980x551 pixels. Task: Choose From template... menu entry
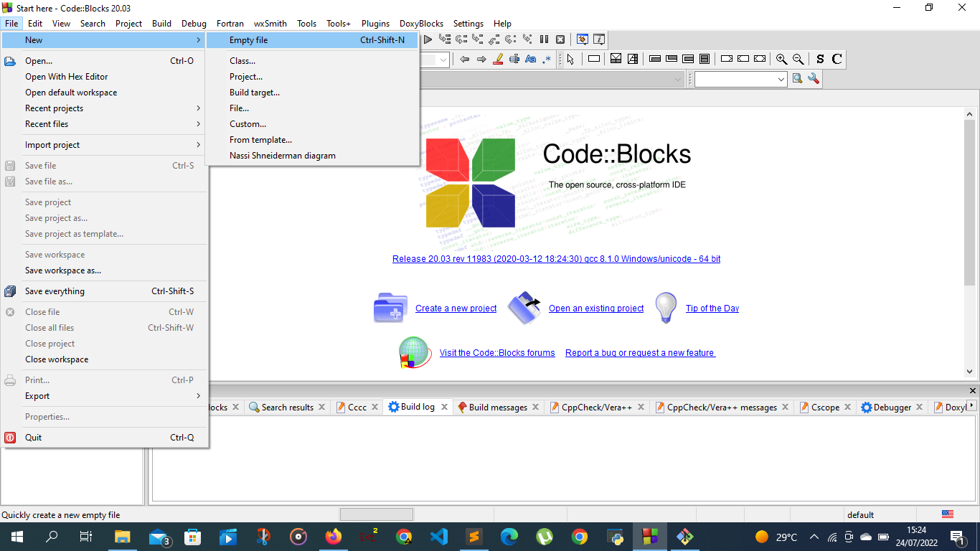[312, 140]
